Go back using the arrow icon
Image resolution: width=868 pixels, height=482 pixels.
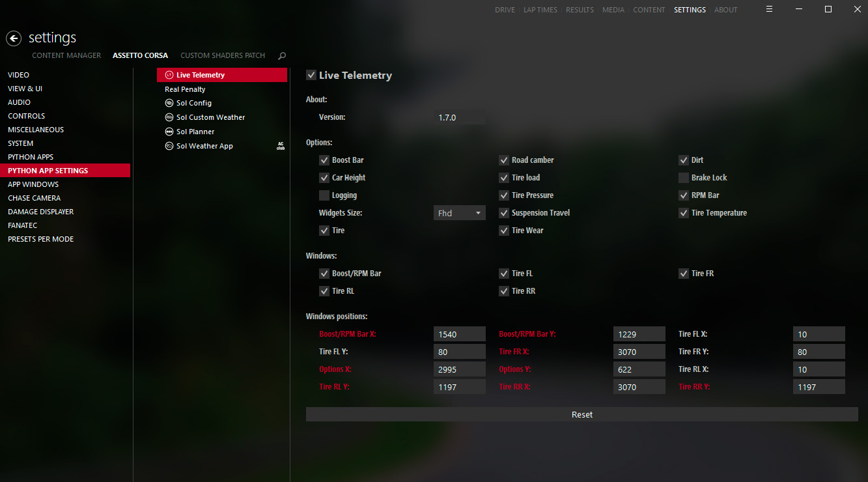14,38
